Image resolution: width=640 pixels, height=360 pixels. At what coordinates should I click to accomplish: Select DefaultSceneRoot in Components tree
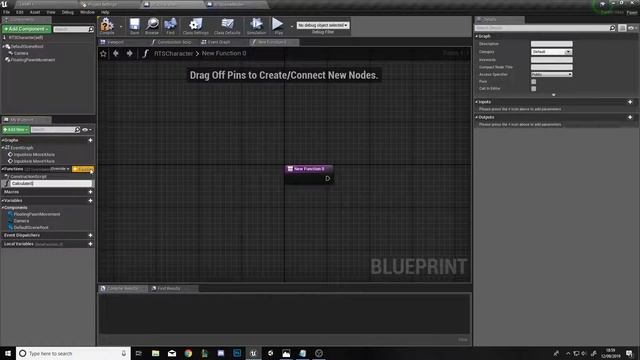[27, 47]
